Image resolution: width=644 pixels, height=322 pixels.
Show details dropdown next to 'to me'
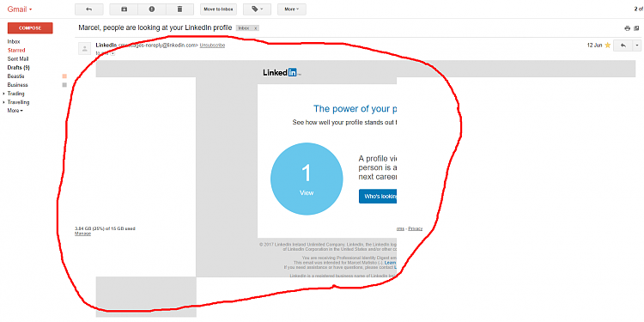pos(113,53)
